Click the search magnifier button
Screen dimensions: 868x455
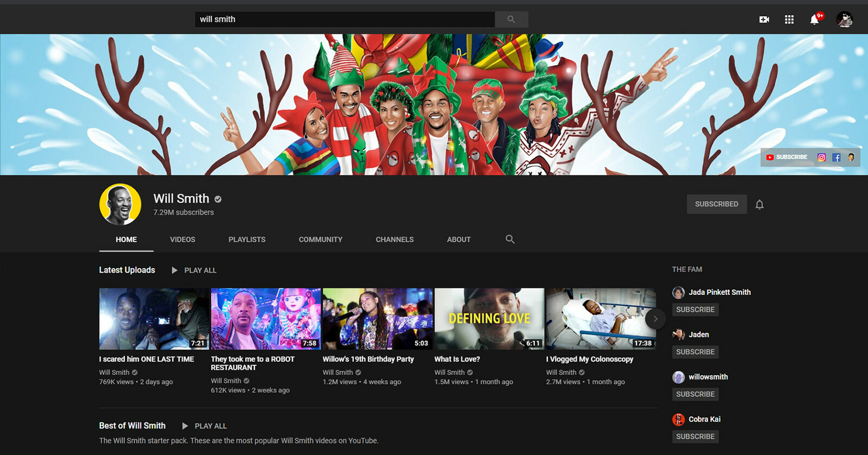pos(511,19)
